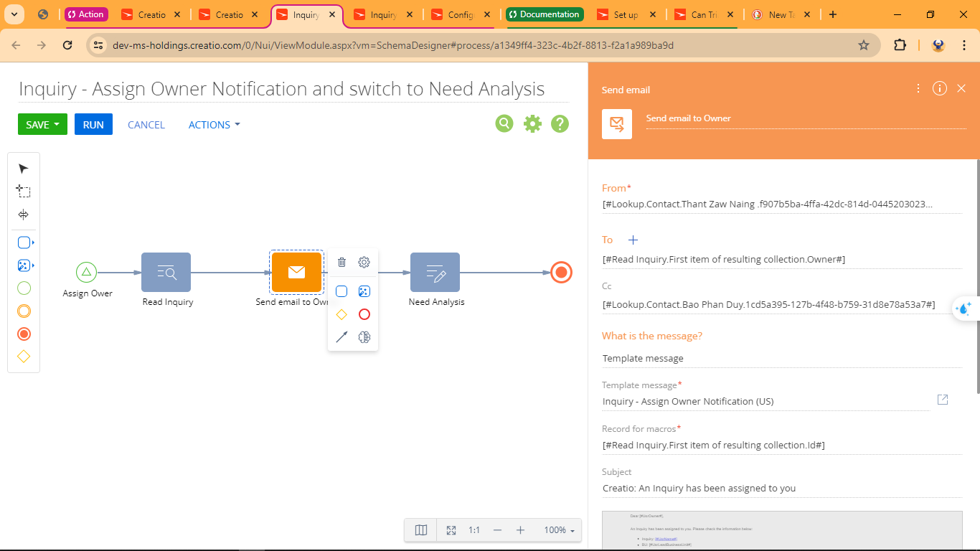
Task: Append user task from element popup
Action: (341, 291)
